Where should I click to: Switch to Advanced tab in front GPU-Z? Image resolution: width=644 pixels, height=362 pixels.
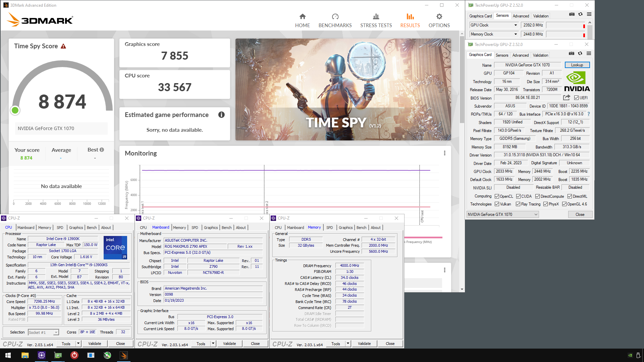[520, 55]
